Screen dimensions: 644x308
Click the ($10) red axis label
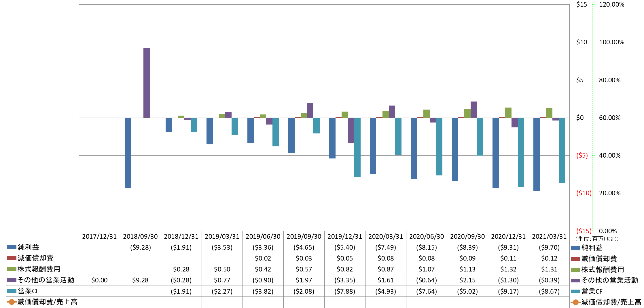[x=584, y=193]
